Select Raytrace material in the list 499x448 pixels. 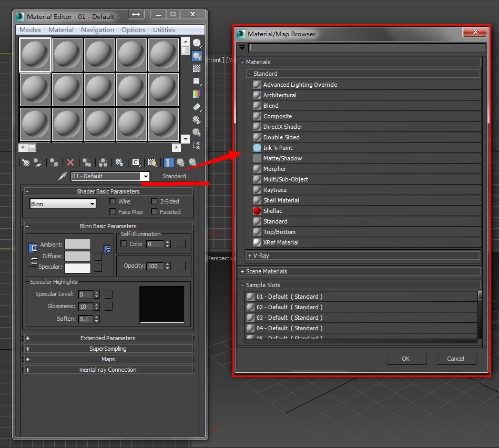[x=274, y=190]
